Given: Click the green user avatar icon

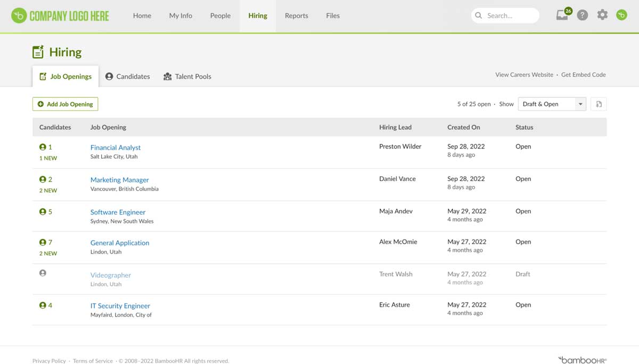Looking at the screenshot, I should tap(621, 15).
